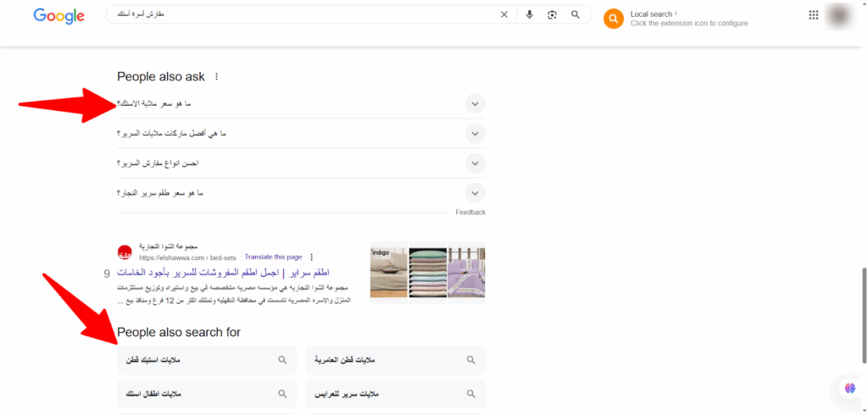868x415 pixels.
Task: Click the Translate this page link
Action: pyautogui.click(x=273, y=257)
